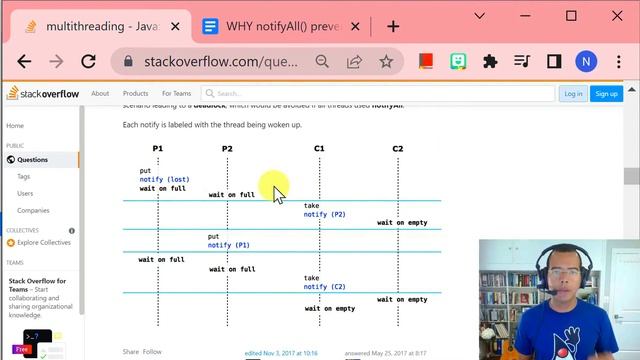The height and width of the screenshot is (360, 640).
Task: Open Users in sidebar
Action: click(x=25, y=193)
